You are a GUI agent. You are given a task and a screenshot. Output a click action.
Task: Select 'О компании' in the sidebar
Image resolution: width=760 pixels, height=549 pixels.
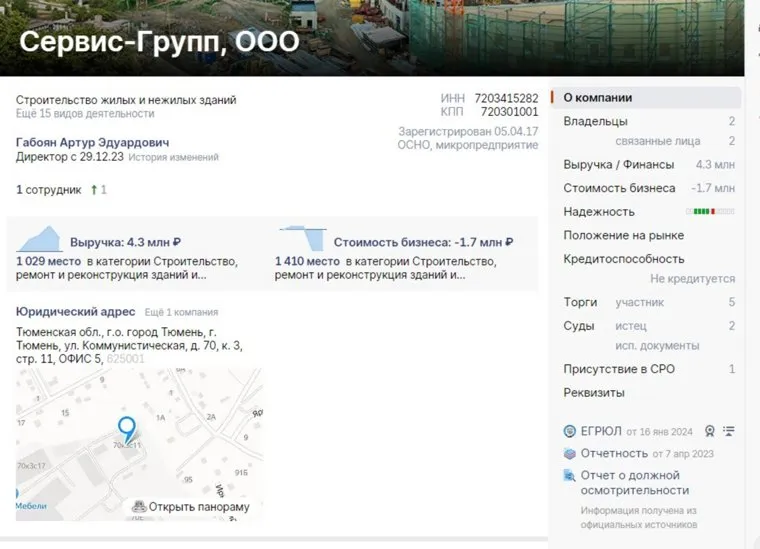click(x=597, y=98)
